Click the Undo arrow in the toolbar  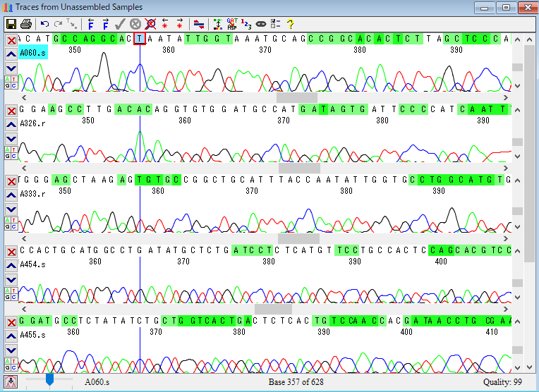pyautogui.click(x=45, y=24)
